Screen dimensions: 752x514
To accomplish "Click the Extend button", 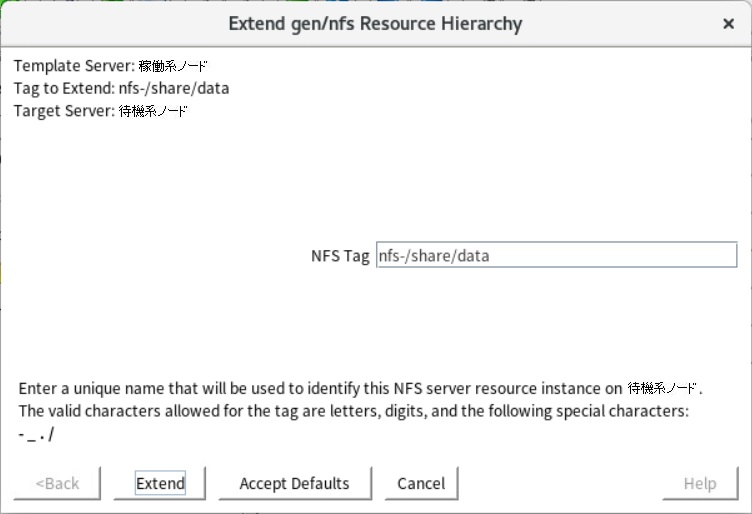I will click(160, 483).
